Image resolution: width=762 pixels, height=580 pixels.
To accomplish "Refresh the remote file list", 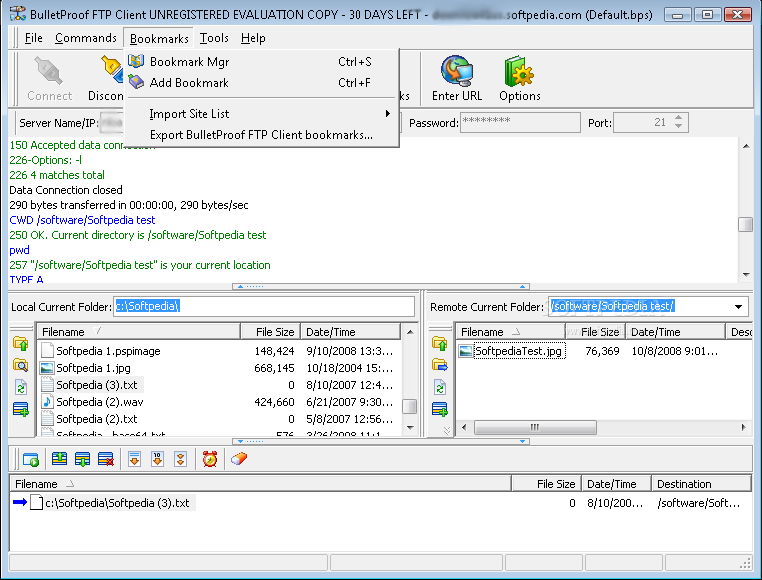I will pos(439,387).
